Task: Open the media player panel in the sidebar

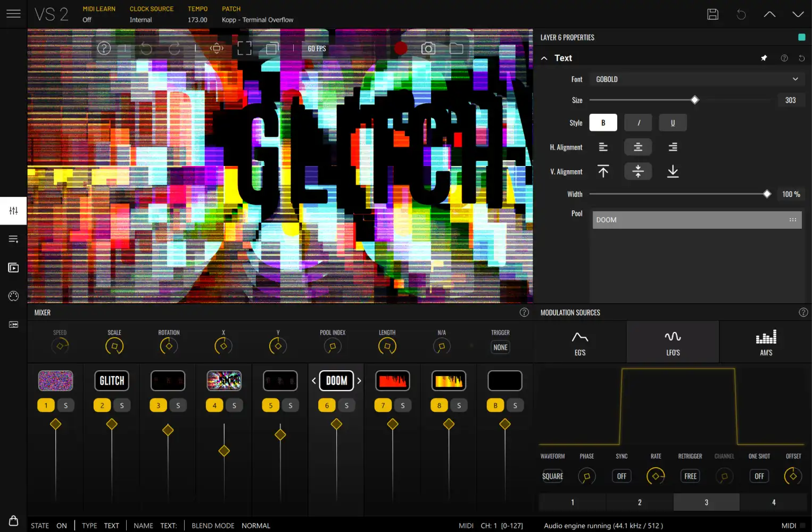Action: 13,268
